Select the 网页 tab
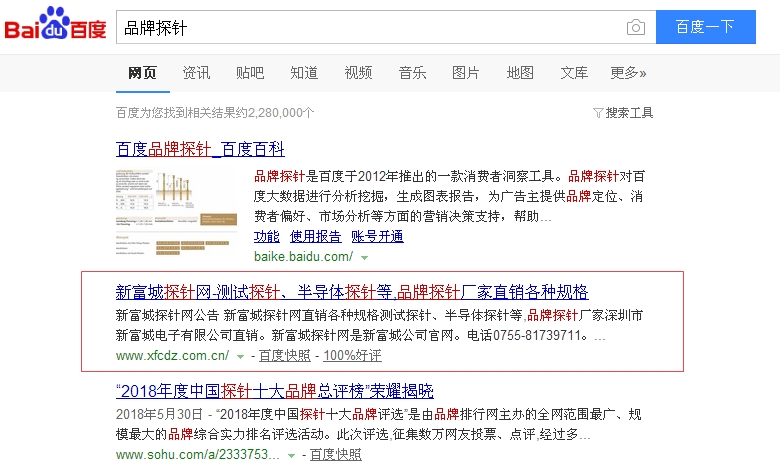 coord(142,73)
